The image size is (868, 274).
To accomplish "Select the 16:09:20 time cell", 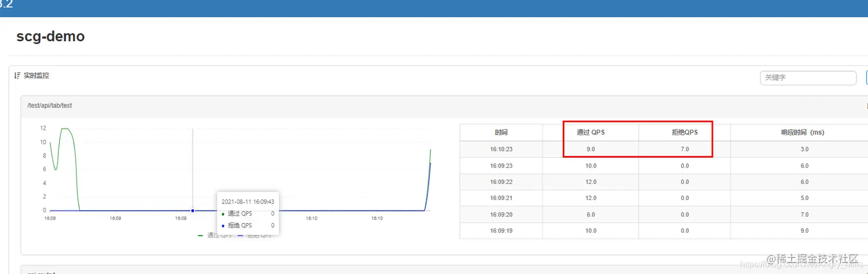I will [501, 214].
